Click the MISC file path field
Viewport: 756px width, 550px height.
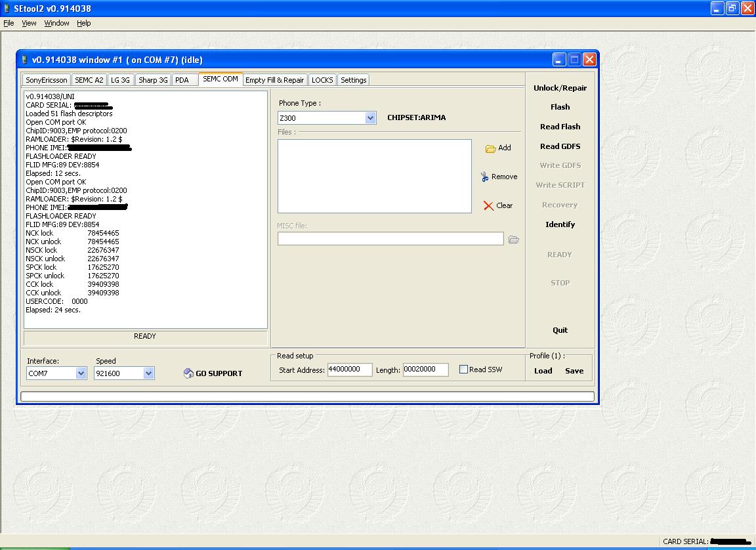[390, 239]
